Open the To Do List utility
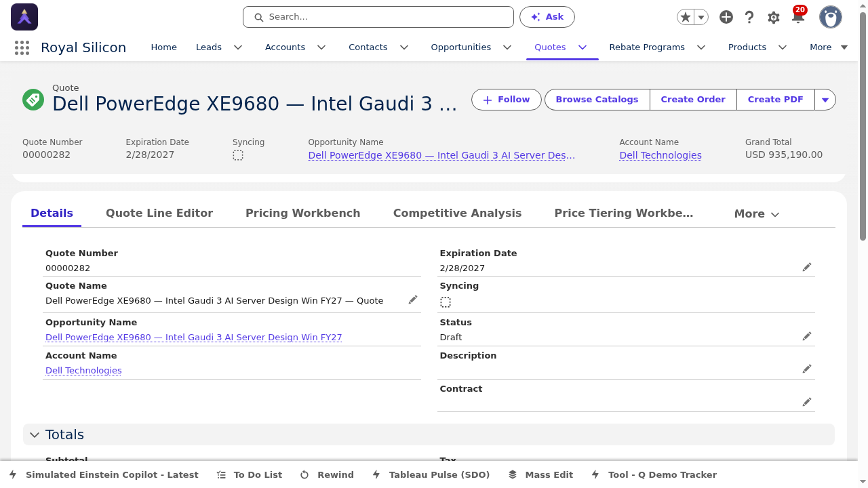 pos(250,474)
